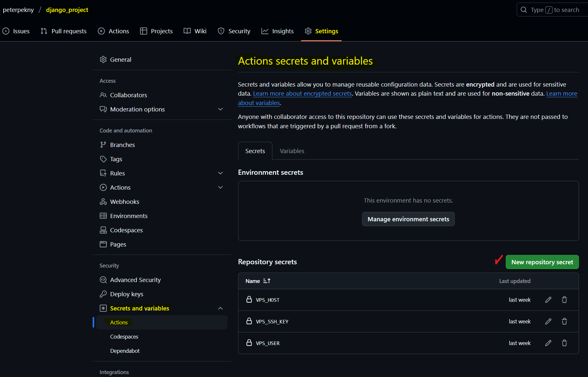Click the Webhooks icon in sidebar
This screenshot has height=377, width=588.
coord(103,202)
